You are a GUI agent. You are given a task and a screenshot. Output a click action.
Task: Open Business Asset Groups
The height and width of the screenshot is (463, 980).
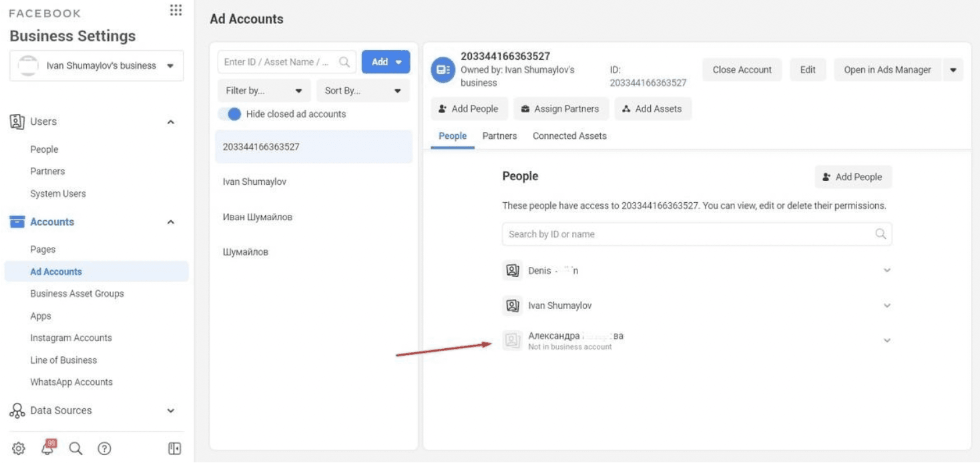(x=77, y=294)
